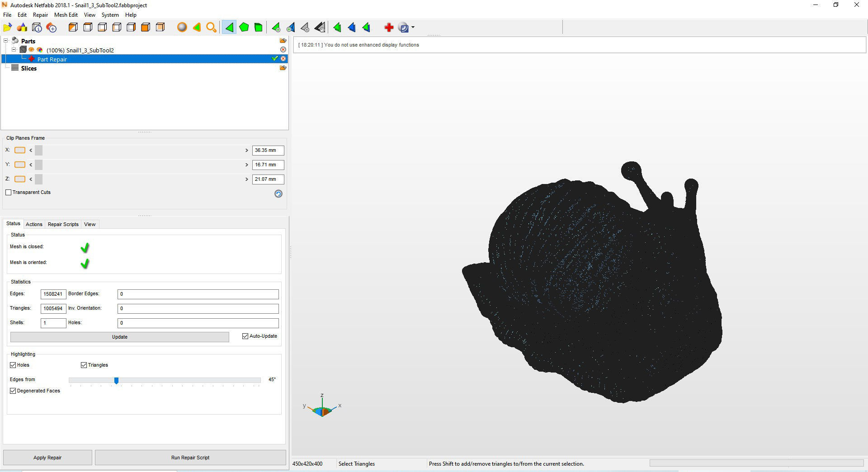Click the first green double-triangle icon after separator

pyautogui.click(x=337, y=28)
